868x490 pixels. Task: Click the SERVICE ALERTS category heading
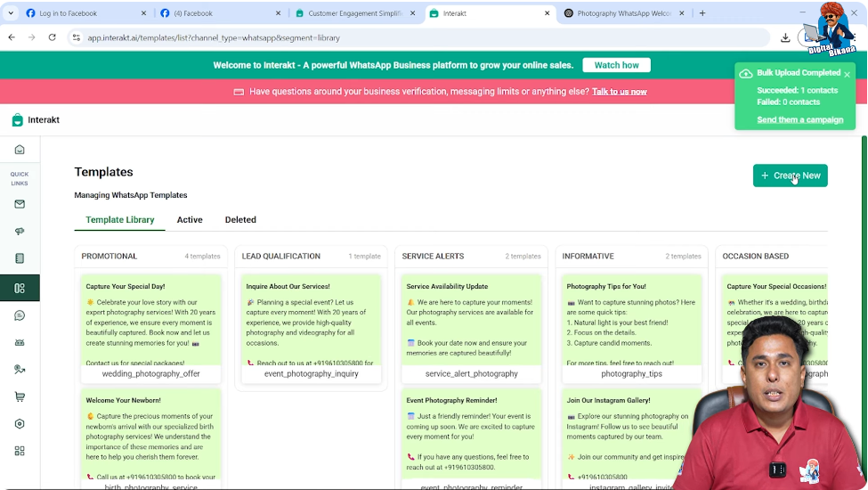433,257
